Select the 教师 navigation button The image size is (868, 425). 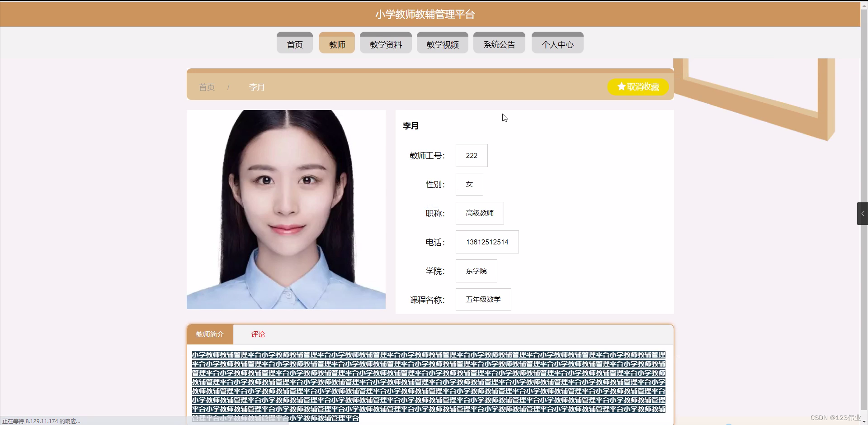coord(336,43)
